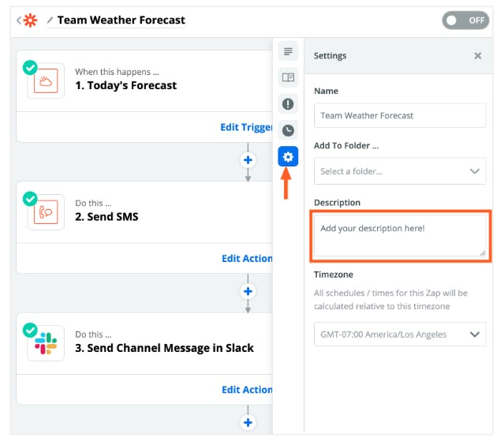Toggle the Zap ON/OFF switch

coord(465,21)
